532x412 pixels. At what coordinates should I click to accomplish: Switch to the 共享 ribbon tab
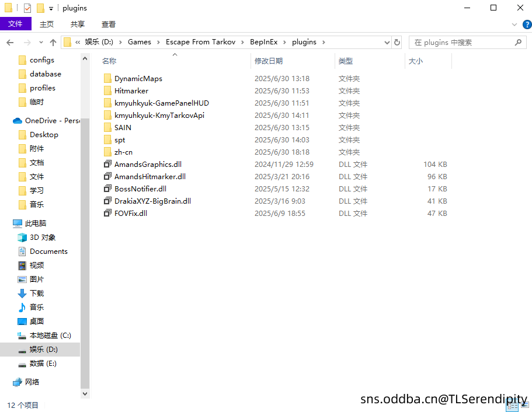tap(78, 24)
